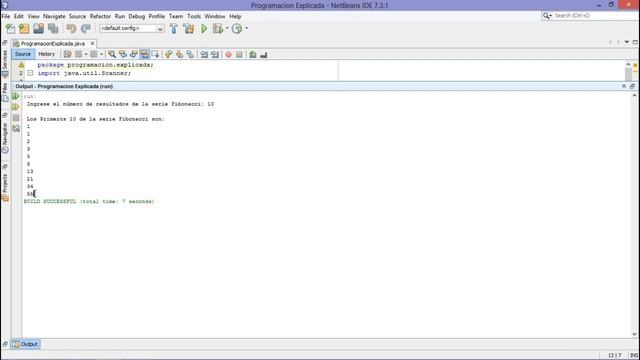
Task: Select the ProgramacionExplicada.java editor tab
Action: pos(53,43)
